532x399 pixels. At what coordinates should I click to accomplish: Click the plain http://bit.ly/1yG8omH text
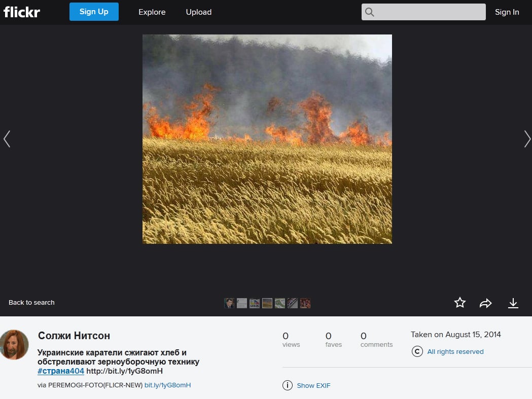pos(125,371)
